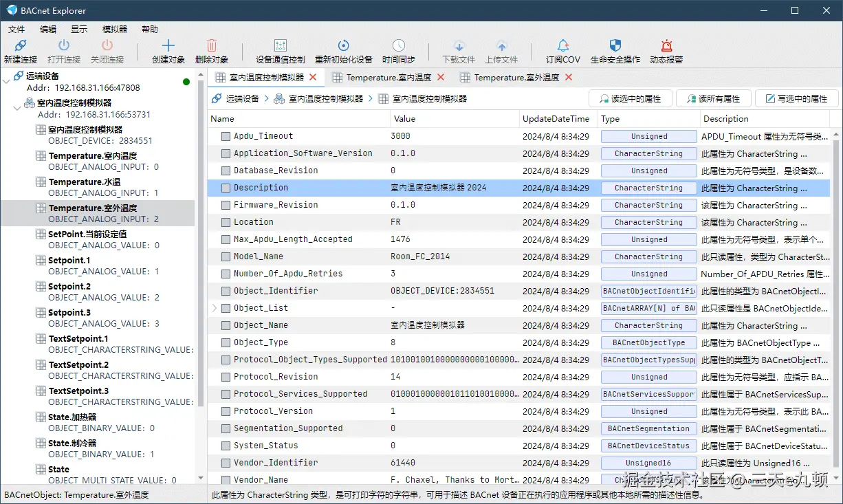The width and height of the screenshot is (843, 504).
Task: Click the 新建连接 toolbar icon
Action: point(21,45)
